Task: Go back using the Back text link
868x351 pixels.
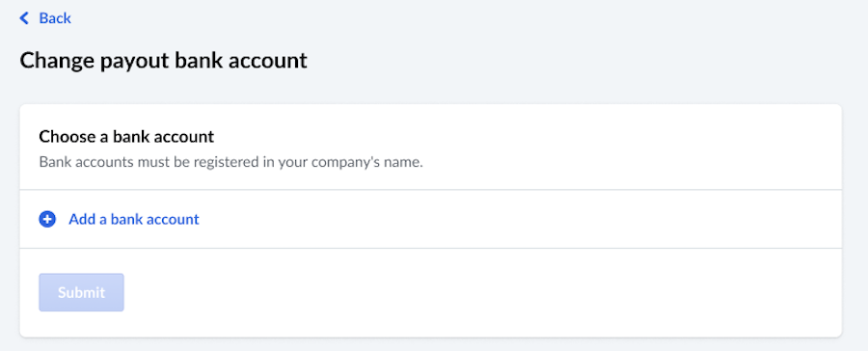Action: (x=55, y=18)
